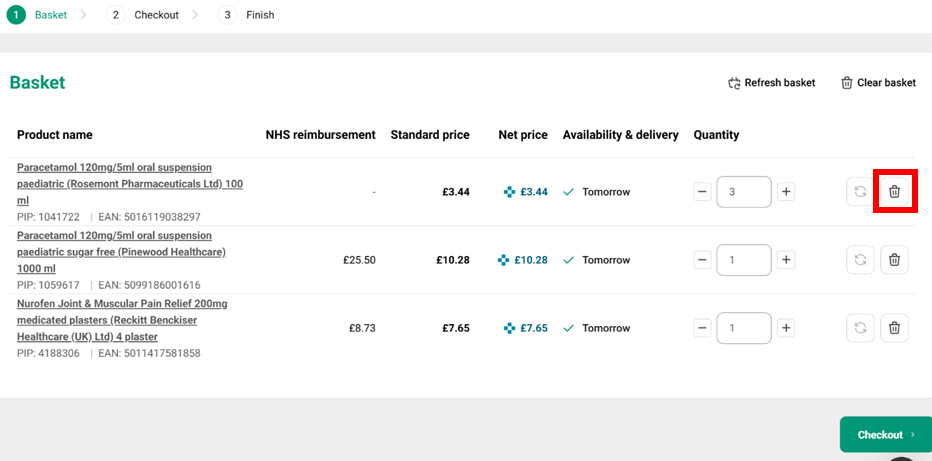Image resolution: width=932 pixels, height=461 pixels.
Task: Increase quantity of Pinewood Paracetamol
Action: click(786, 260)
